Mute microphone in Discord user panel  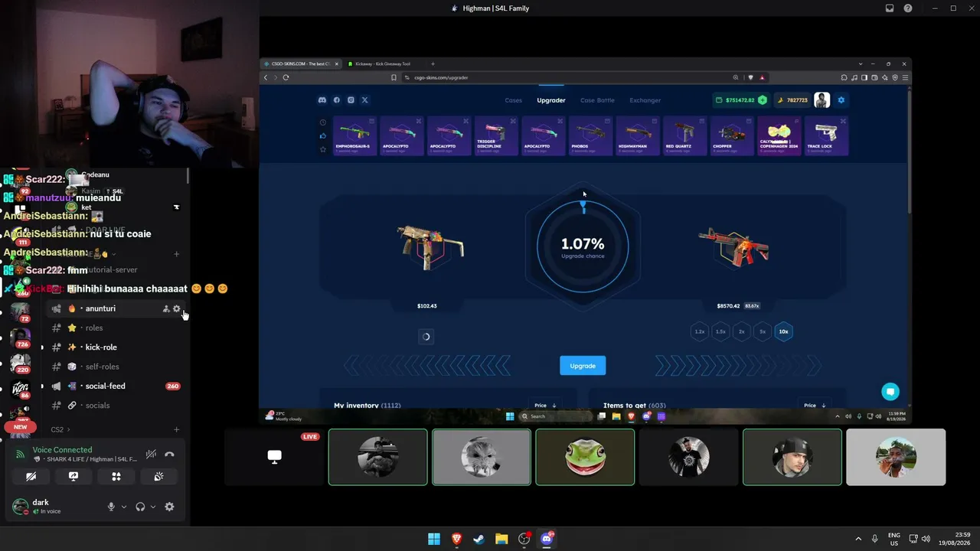[x=111, y=507]
